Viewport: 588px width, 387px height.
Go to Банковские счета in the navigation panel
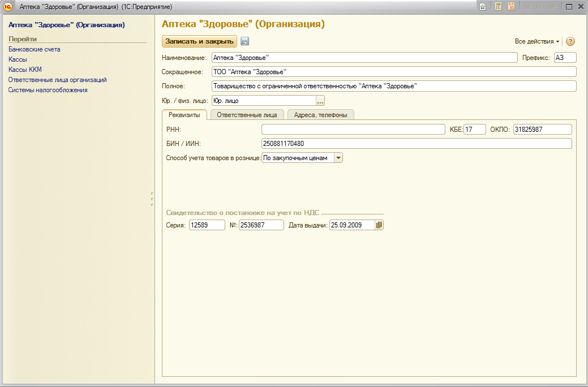(x=35, y=49)
